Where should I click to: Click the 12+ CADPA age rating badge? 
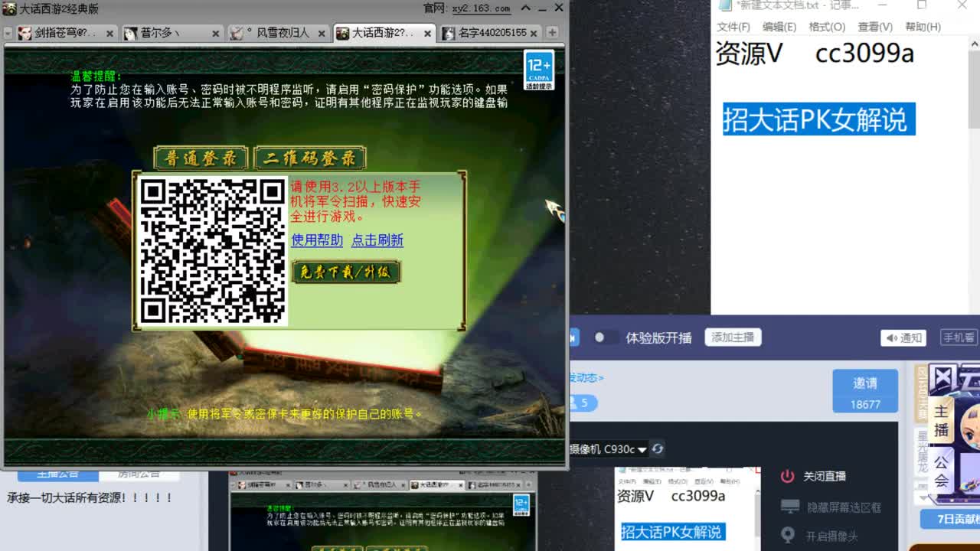pyautogui.click(x=538, y=70)
